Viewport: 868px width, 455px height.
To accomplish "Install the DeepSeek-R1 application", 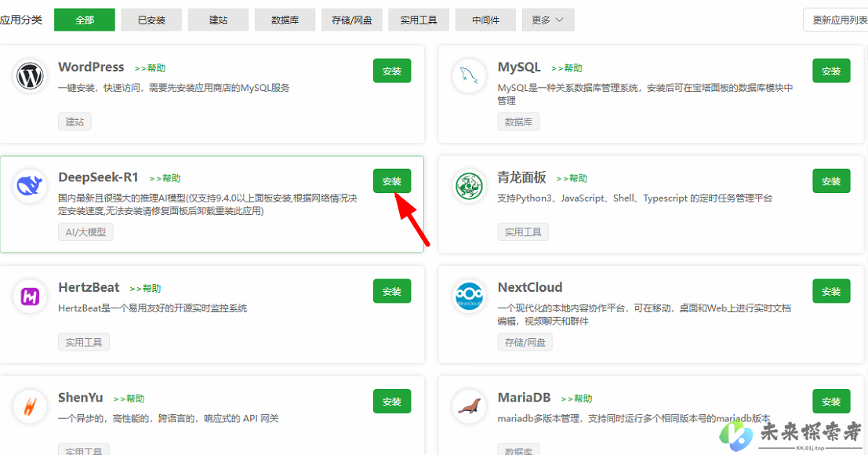I will 392,181.
